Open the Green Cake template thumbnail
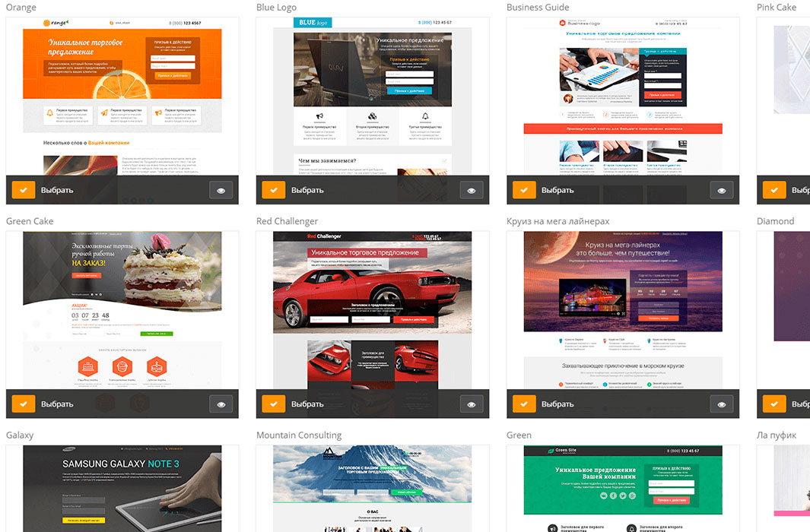This screenshot has width=810, height=532. (122, 310)
